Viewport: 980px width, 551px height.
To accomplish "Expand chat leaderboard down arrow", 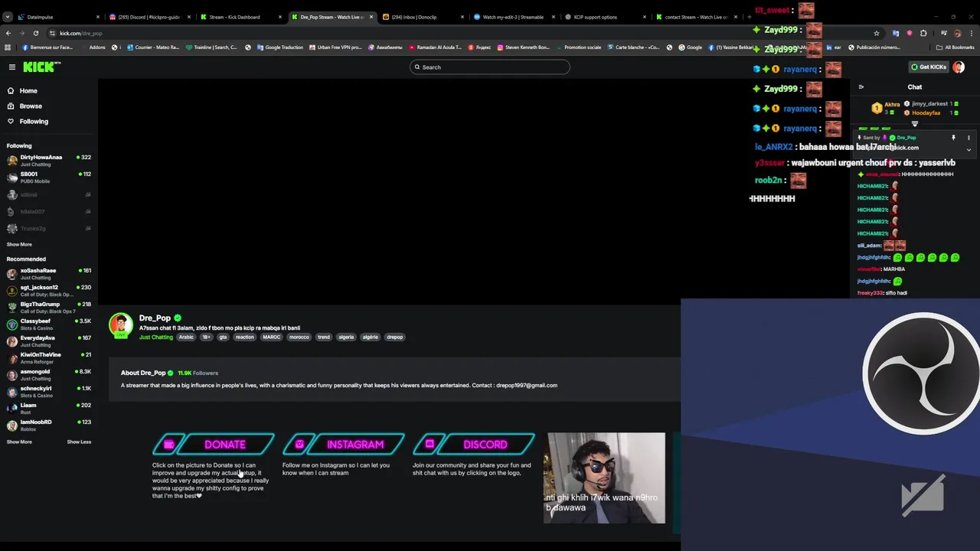I will (915, 123).
